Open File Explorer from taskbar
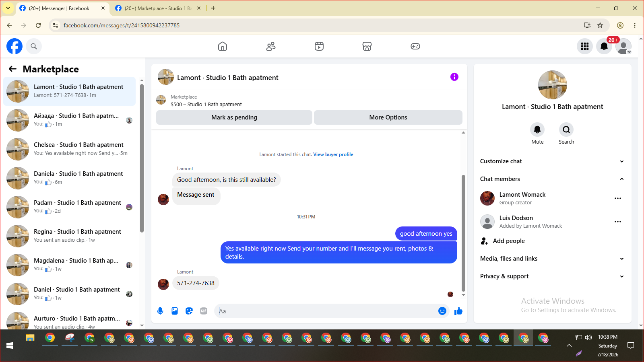 30,338
